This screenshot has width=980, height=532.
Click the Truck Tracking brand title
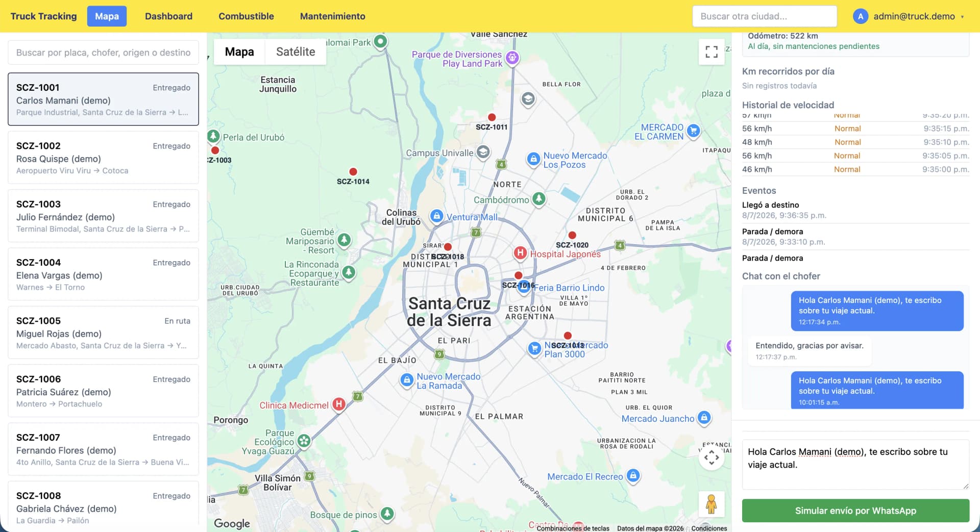43,16
